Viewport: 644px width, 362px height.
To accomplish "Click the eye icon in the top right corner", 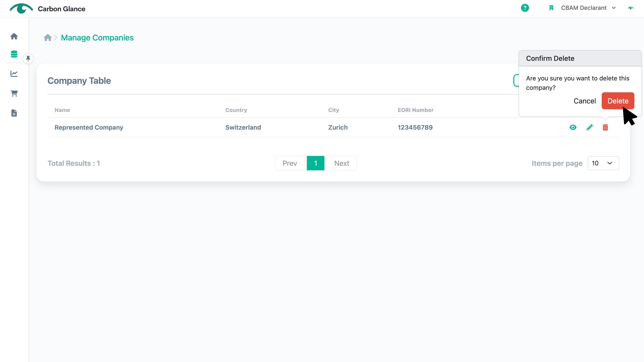I will (x=631, y=8).
